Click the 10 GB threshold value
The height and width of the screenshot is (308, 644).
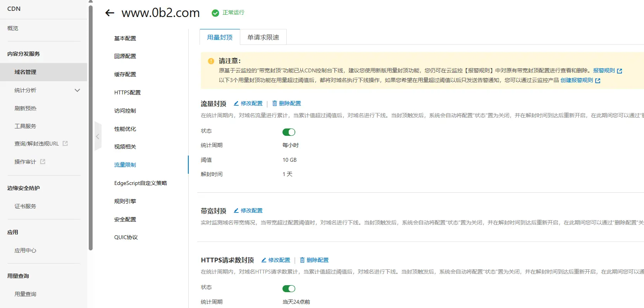tap(289, 160)
